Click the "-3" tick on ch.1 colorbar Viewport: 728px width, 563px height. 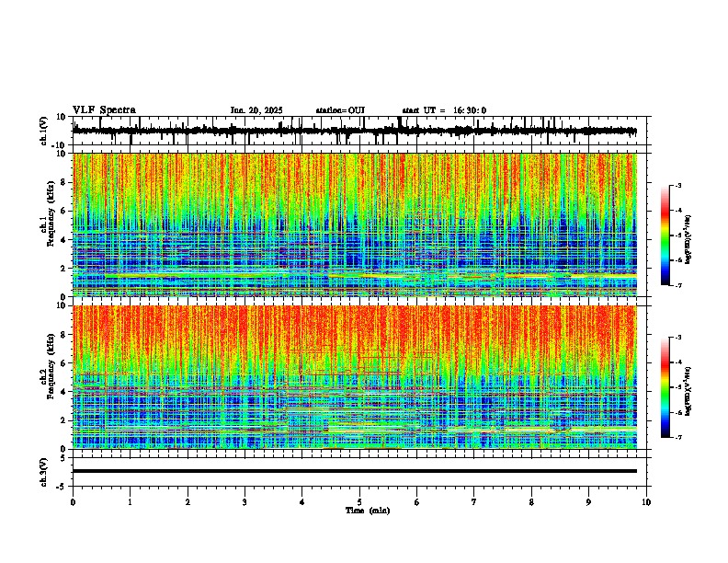[x=678, y=185]
